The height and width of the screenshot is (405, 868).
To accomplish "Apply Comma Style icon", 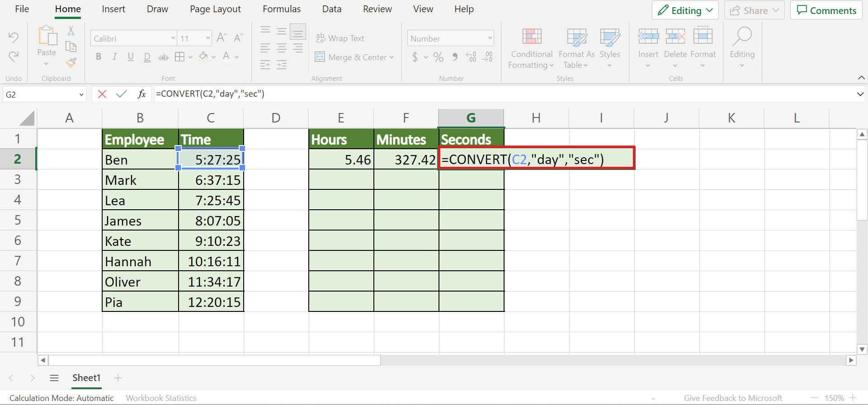I will click(455, 57).
